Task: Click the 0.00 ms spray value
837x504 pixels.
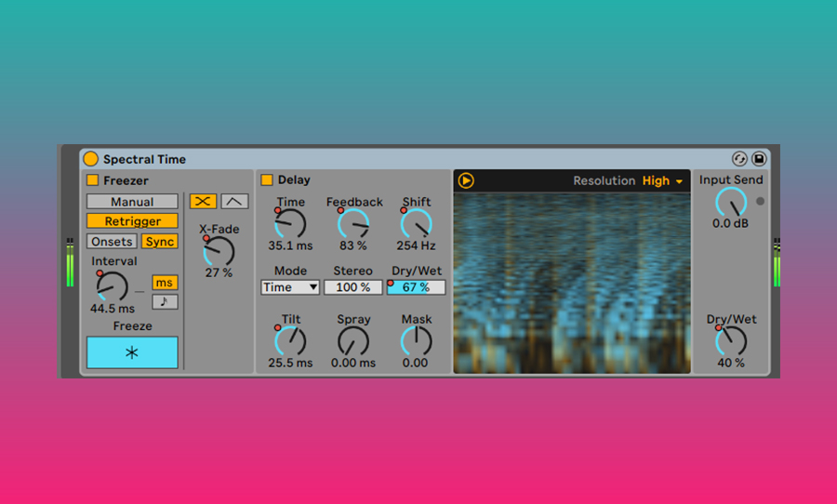Action: (353, 363)
